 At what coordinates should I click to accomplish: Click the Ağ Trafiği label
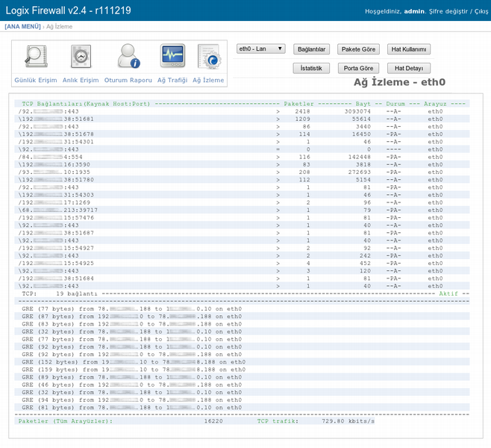click(172, 80)
